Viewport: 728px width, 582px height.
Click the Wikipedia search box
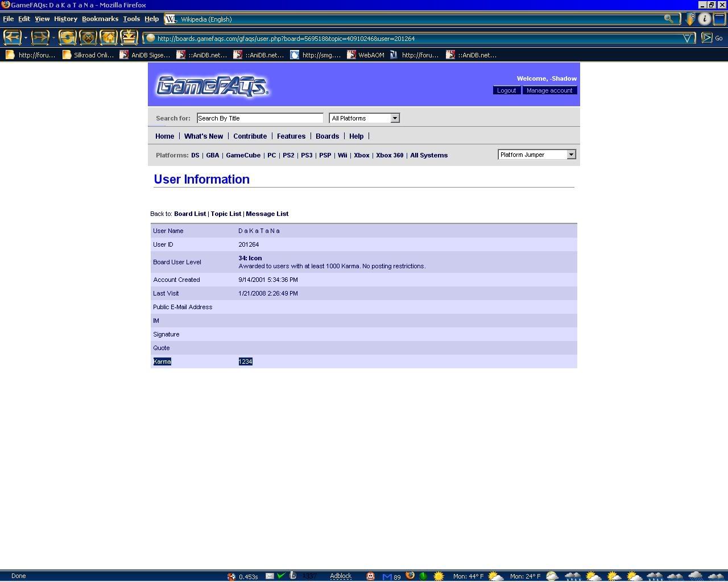421,19
